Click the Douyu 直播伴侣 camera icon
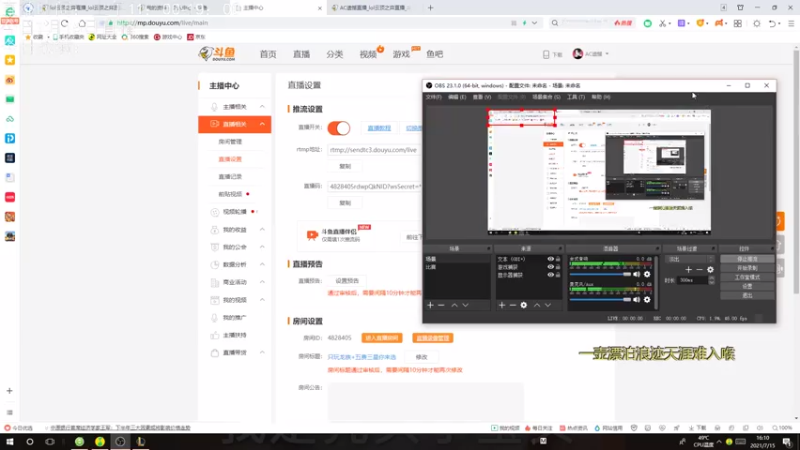The width and height of the screenshot is (800, 450). click(x=312, y=235)
